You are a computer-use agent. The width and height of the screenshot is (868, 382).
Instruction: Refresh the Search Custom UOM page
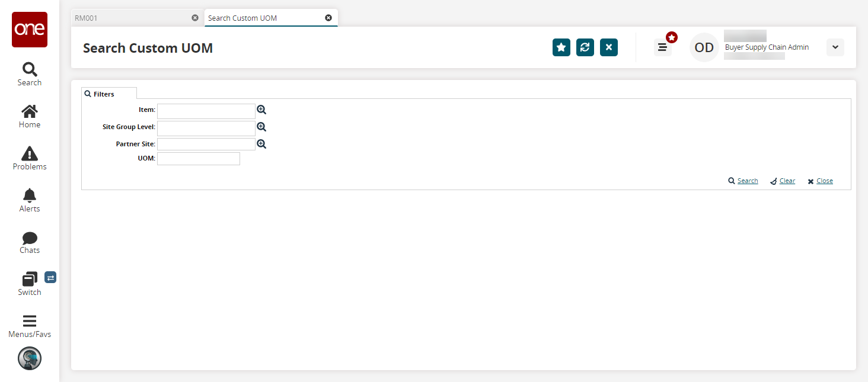coord(585,47)
